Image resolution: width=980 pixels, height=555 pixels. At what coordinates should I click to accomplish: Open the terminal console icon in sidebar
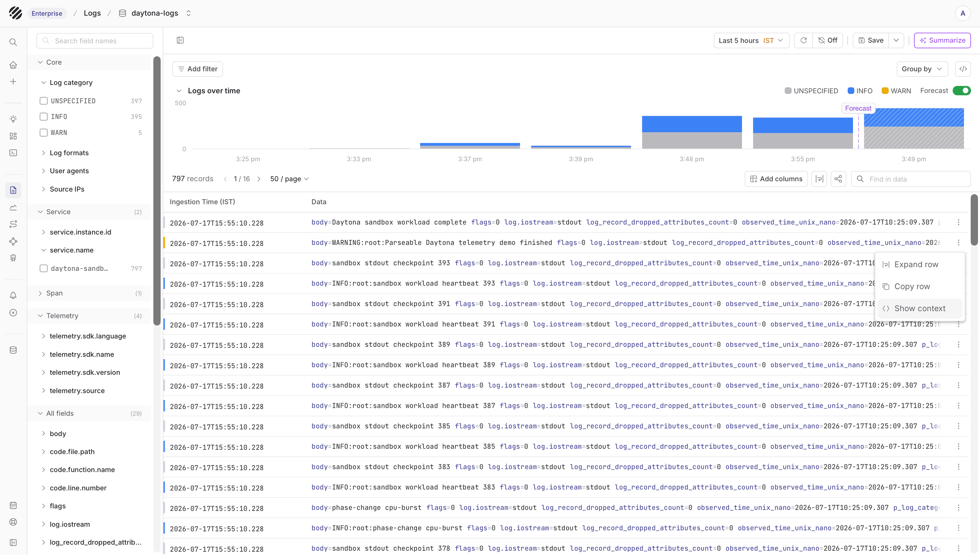tap(13, 153)
